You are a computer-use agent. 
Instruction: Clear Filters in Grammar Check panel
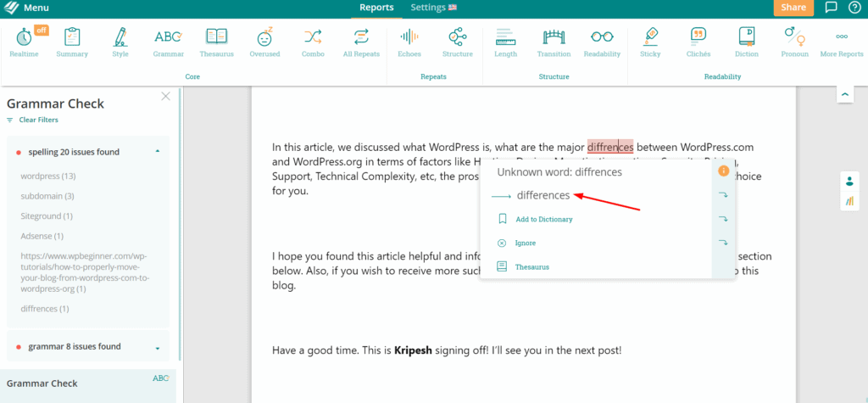point(38,120)
